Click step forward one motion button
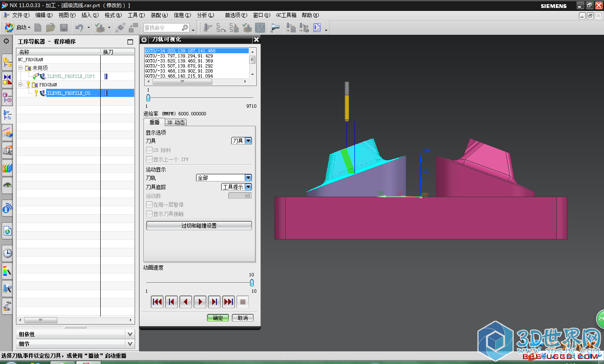The width and height of the screenshot is (604, 364). coord(214,302)
